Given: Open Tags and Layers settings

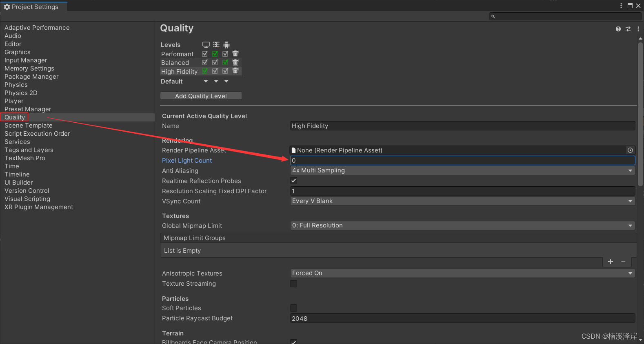Looking at the screenshot, I should coord(29,150).
